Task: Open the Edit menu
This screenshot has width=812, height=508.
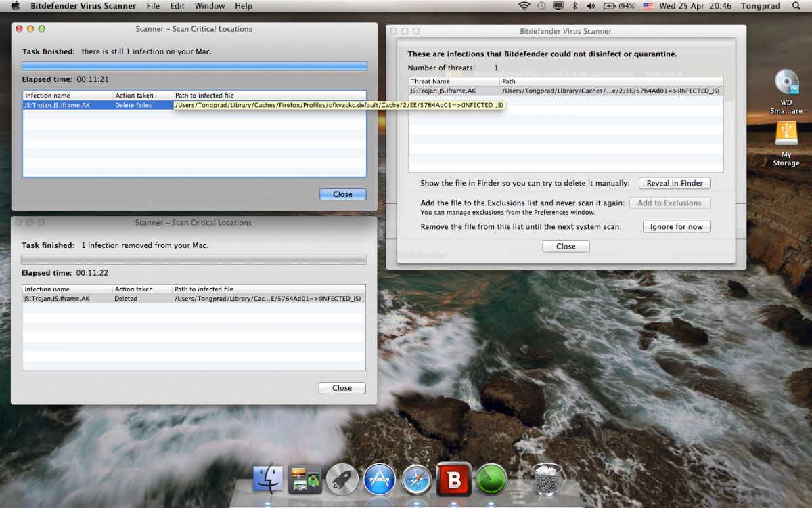Action: click(177, 6)
